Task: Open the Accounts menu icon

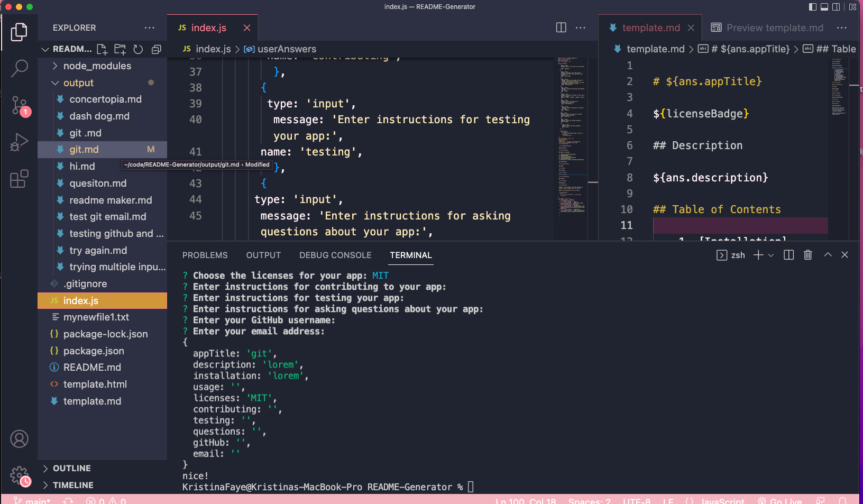Action: [x=19, y=439]
